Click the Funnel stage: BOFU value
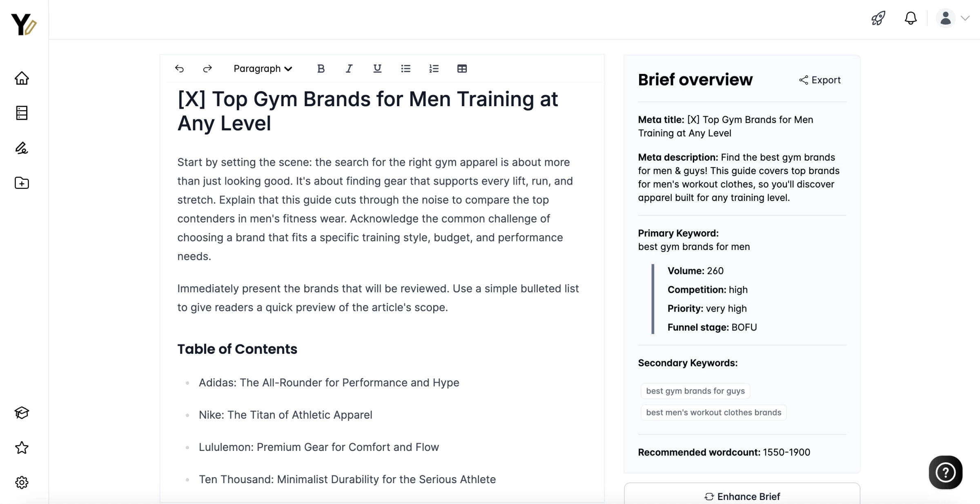The height and width of the screenshot is (504, 980). pyautogui.click(x=712, y=327)
